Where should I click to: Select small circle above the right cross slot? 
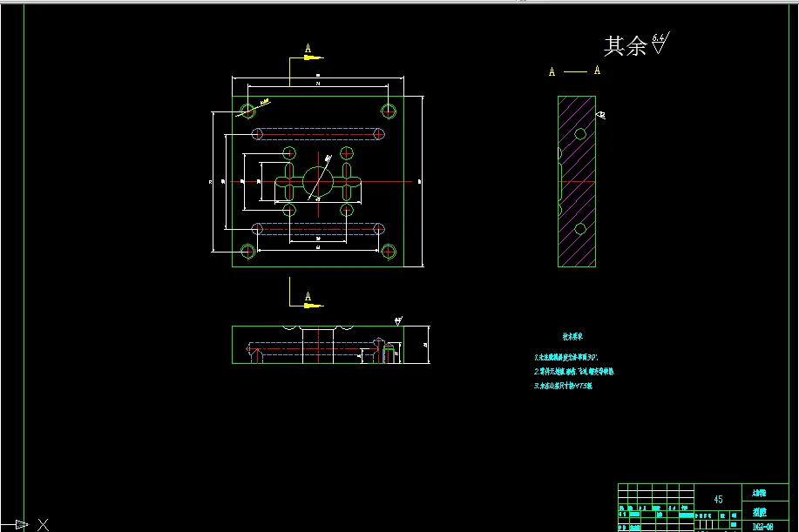pyautogui.click(x=347, y=152)
